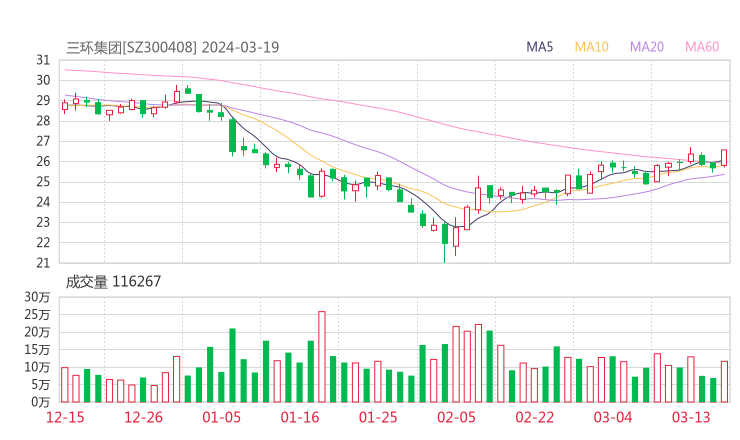This screenshot has height=440, width=740.
Task: Click the 01-05 date axis label
Action: click(x=221, y=417)
